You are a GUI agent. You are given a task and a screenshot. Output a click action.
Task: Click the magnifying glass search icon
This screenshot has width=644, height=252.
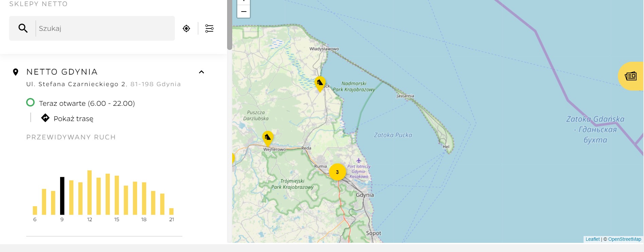pos(23,28)
